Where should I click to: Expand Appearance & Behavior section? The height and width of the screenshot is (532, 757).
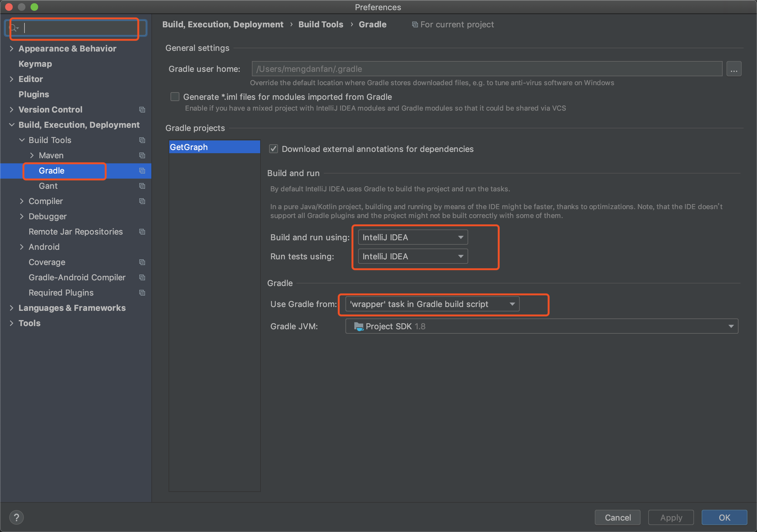pyautogui.click(x=12, y=49)
